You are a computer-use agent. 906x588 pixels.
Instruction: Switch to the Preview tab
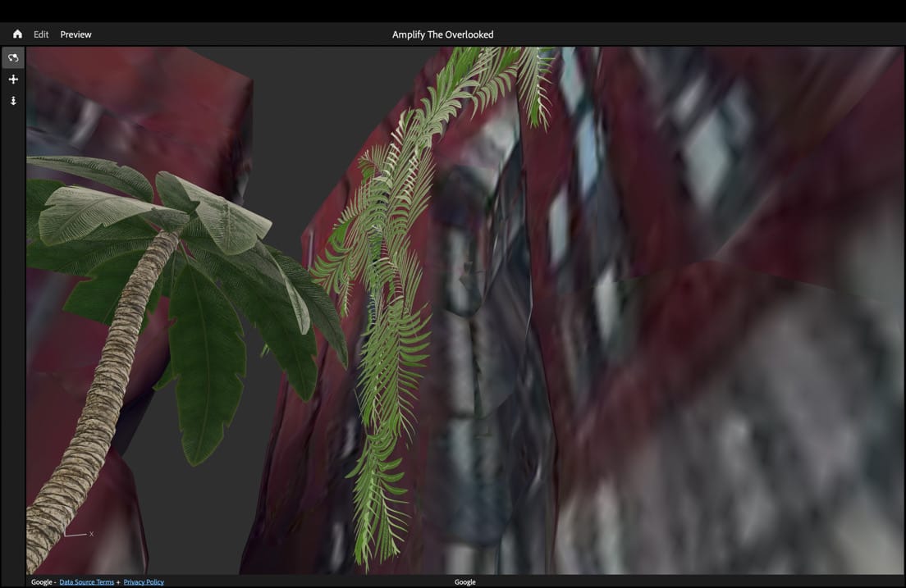click(x=75, y=34)
